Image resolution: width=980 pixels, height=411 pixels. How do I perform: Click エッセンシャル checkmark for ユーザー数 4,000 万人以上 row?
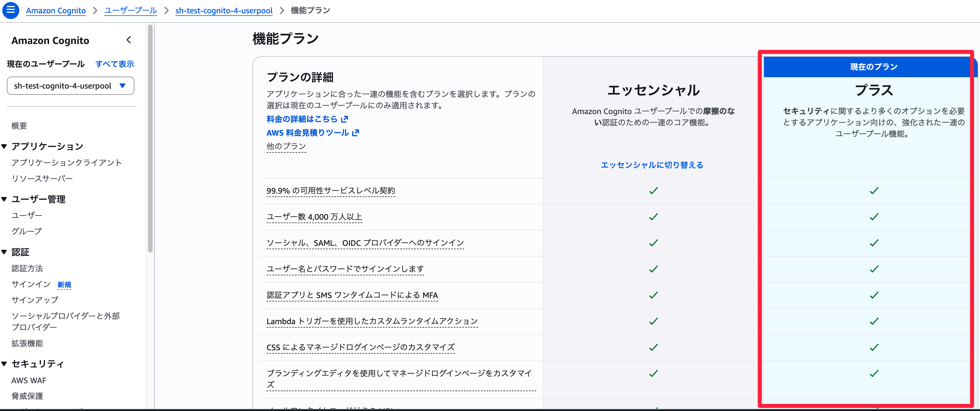click(653, 217)
